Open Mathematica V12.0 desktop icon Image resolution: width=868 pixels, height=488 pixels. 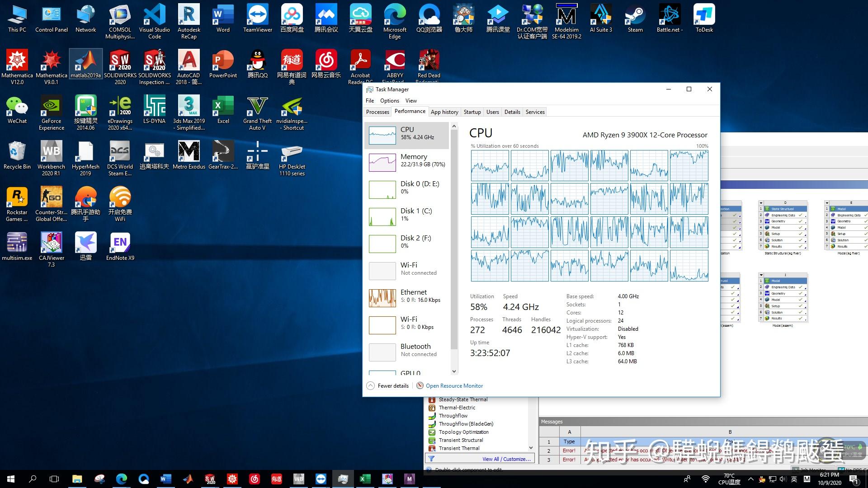pyautogui.click(x=17, y=67)
